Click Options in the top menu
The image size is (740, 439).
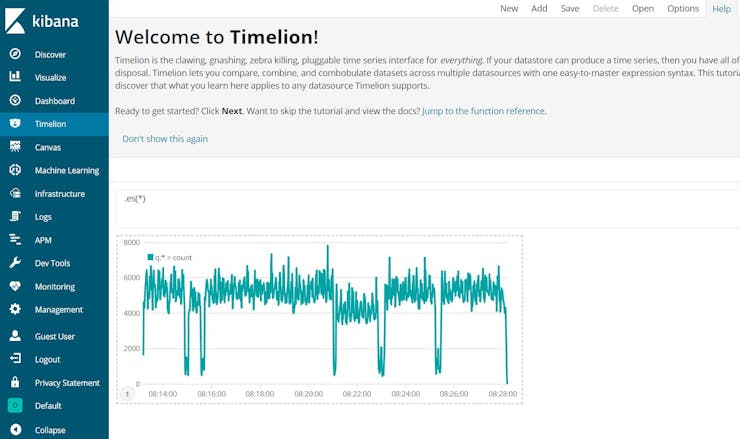(x=683, y=8)
